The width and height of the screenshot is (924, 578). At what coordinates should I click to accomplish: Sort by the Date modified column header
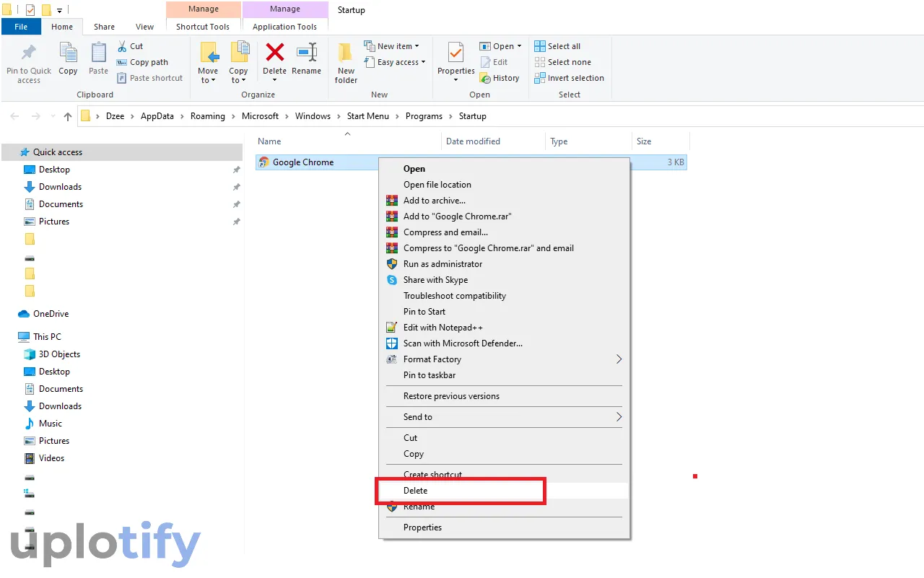[x=473, y=141]
